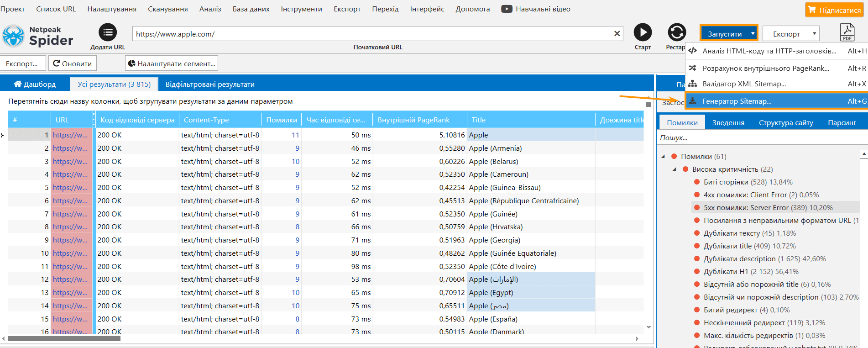This screenshot has width=868, height=348.
Task: Select Дублікати description tree item
Action: coord(764,258)
